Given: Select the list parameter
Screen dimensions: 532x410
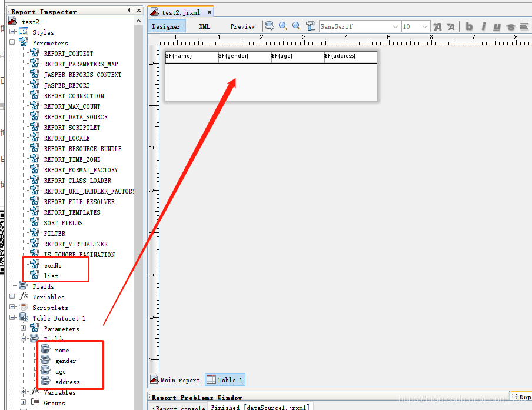Looking at the screenshot, I should 51,276.
